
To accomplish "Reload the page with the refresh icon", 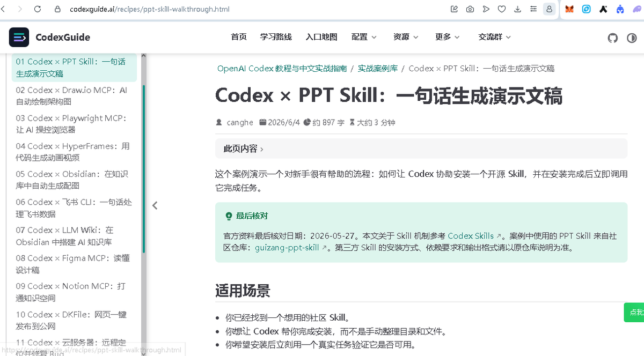I will (x=38, y=9).
